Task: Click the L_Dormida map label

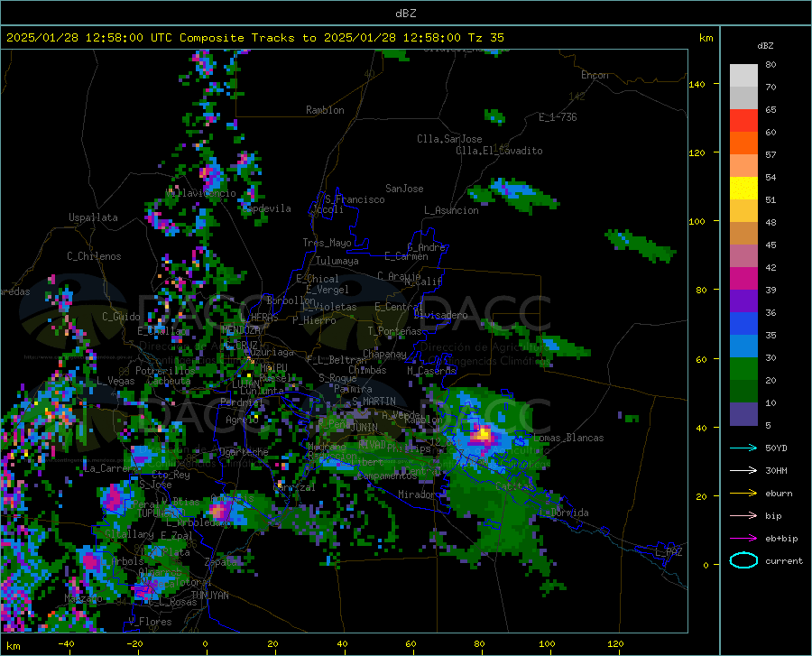Action: pyautogui.click(x=565, y=512)
